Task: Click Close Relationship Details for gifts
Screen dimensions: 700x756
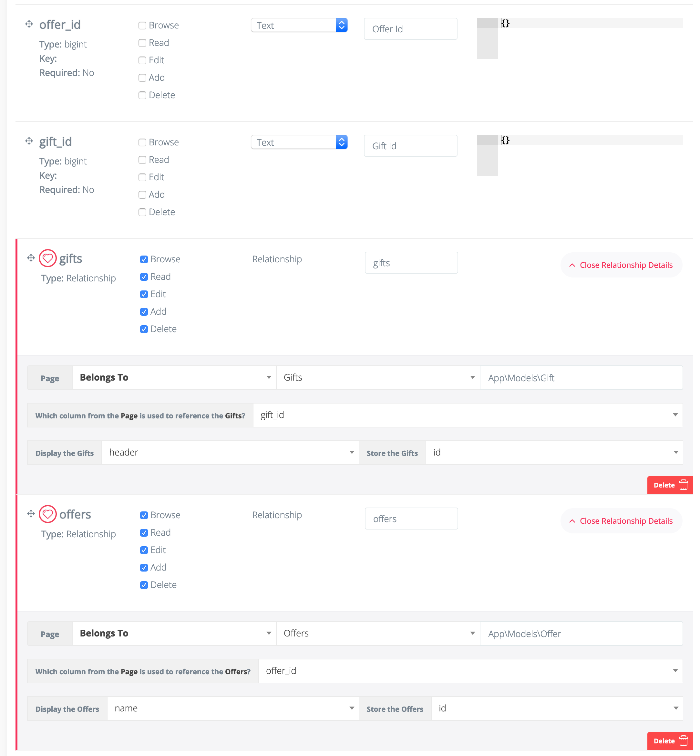Action: pos(621,265)
